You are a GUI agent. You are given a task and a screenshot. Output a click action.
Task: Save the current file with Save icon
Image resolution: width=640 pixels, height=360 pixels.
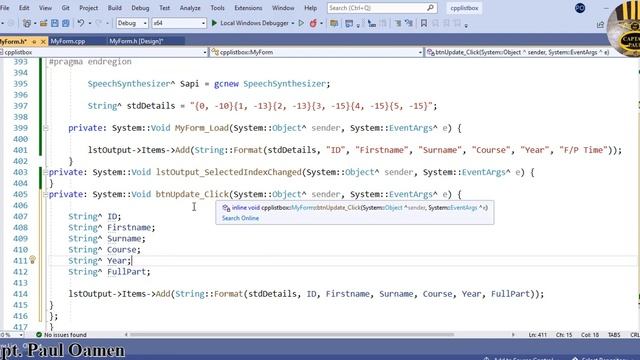click(x=55, y=23)
